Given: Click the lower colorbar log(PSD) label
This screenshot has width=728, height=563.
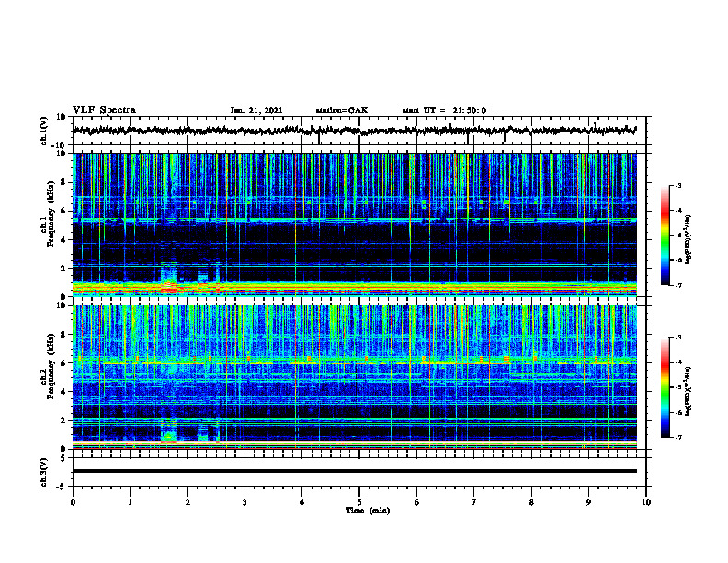Looking at the screenshot, I should (x=688, y=390).
